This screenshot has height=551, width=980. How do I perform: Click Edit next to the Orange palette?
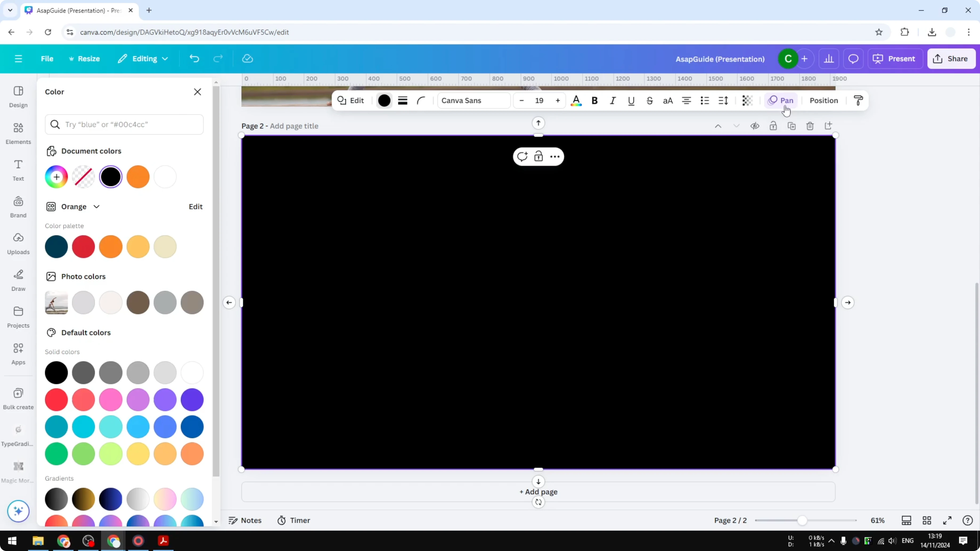coord(195,207)
